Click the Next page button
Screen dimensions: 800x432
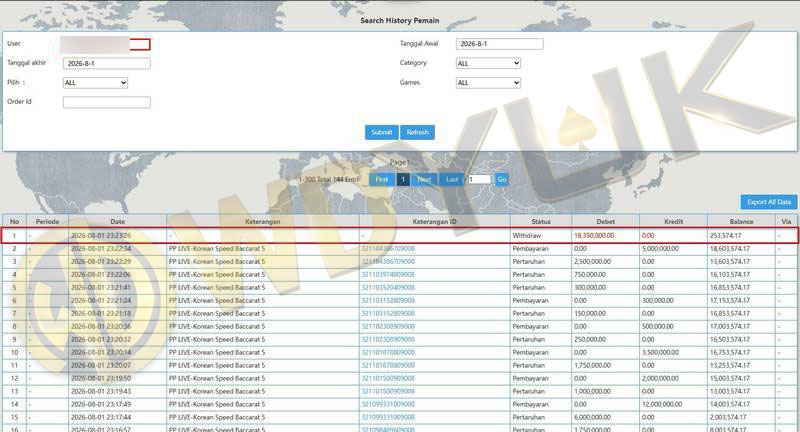[x=424, y=180]
